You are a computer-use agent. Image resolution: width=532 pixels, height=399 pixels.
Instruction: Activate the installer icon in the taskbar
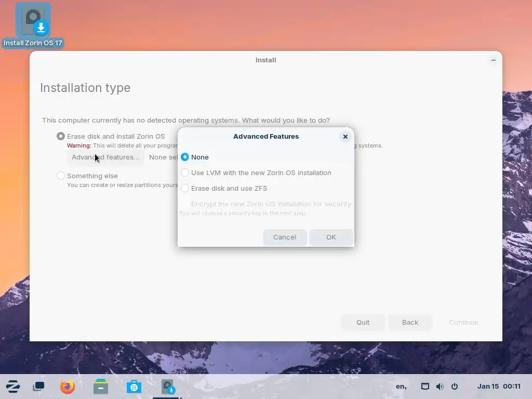[x=168, y=387]
